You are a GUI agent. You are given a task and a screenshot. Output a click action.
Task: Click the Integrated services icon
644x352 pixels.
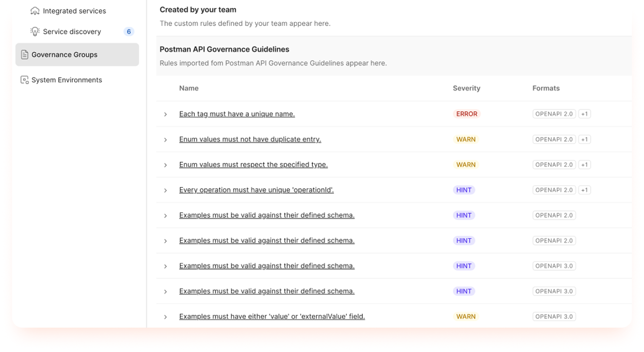(35, 11)
